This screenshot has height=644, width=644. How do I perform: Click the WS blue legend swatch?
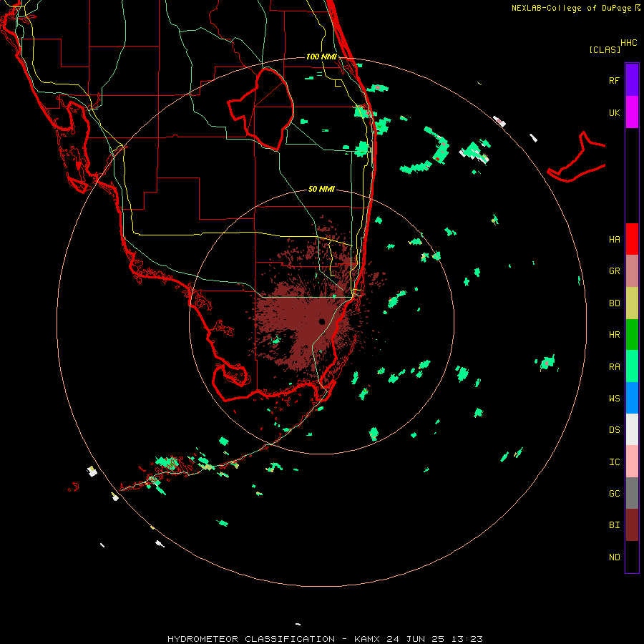632,398
